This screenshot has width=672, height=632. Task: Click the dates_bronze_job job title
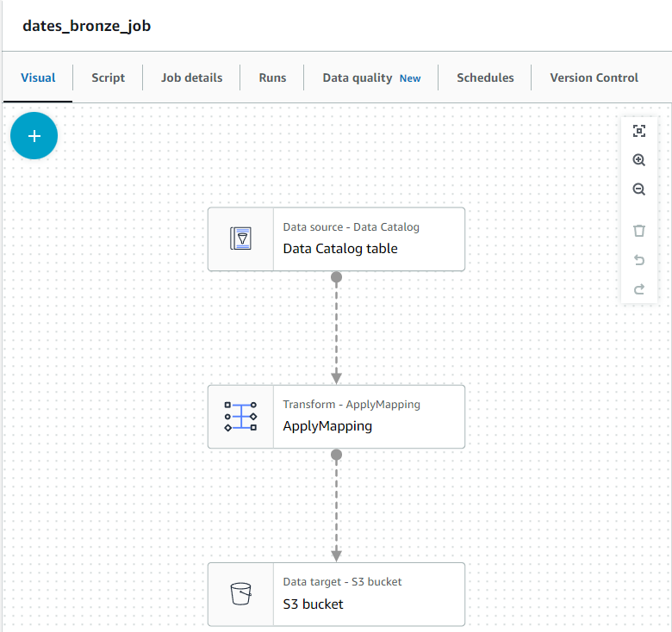pyautogui.click(x=86, y=26)
